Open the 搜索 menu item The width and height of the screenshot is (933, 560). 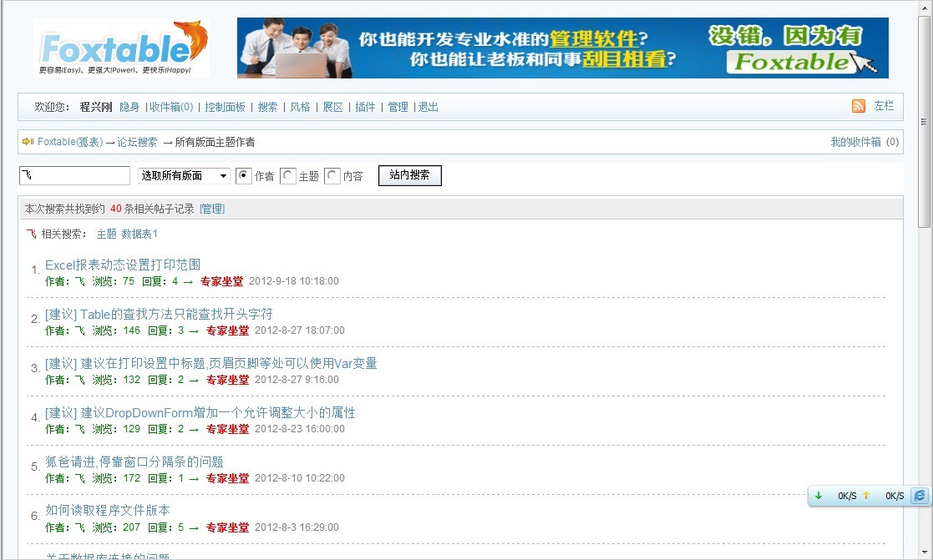click(268, 107)
